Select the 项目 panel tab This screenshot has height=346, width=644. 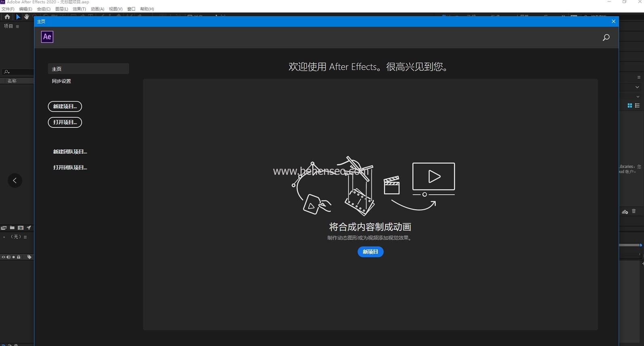8,26
